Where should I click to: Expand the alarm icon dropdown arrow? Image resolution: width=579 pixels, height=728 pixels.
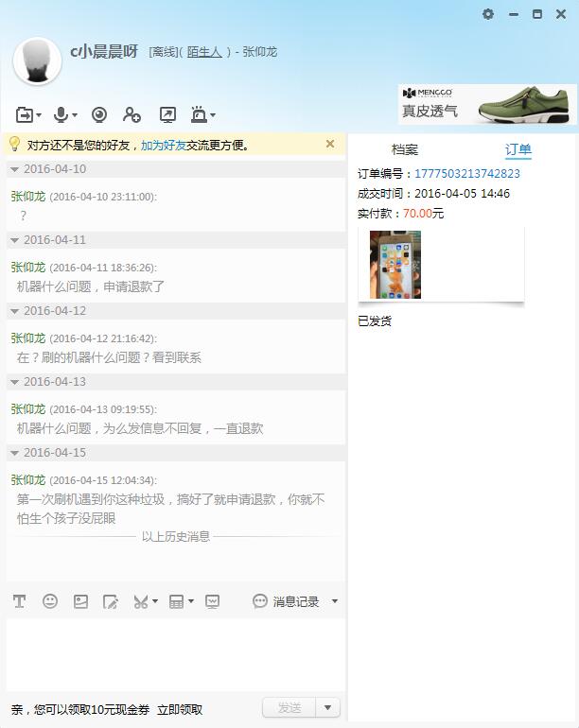point(213,114)
